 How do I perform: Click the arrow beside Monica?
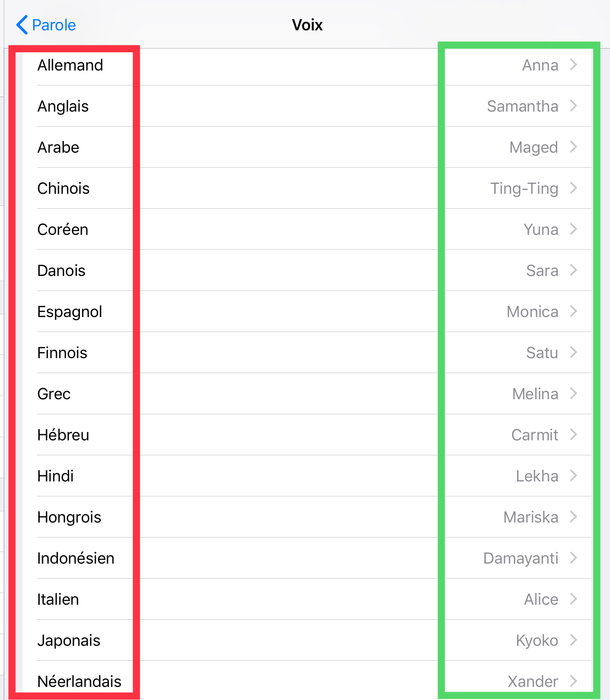pos(574,311)
